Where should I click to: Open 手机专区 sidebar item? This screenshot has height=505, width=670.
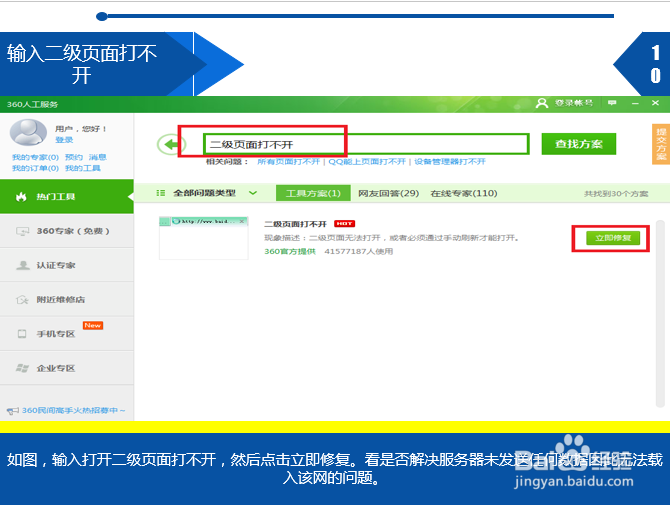pos(67,334)
